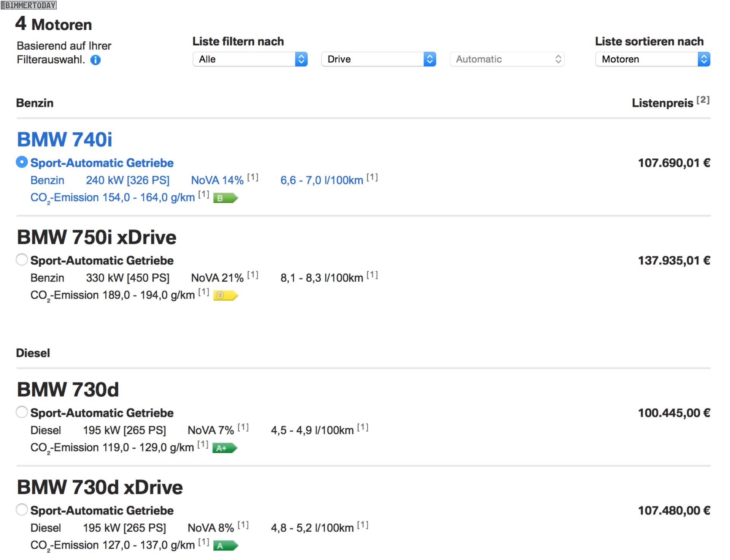
Task: Select the BMW 750i xDrive radio button
Action: 22,259
